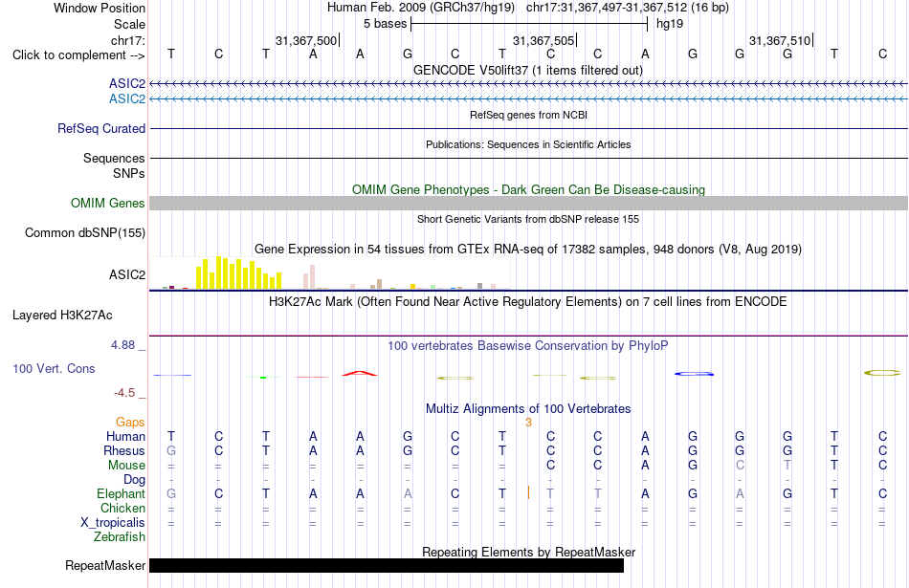Click the OMIM Gene Phenotypes title text

click(529, 189)
